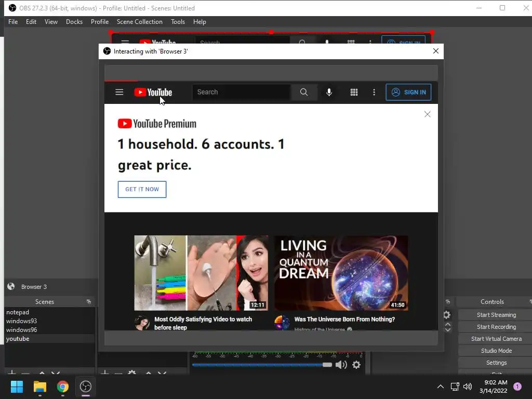
Task: Click the History of the Universe channel avatar
Action: (282, 322)
